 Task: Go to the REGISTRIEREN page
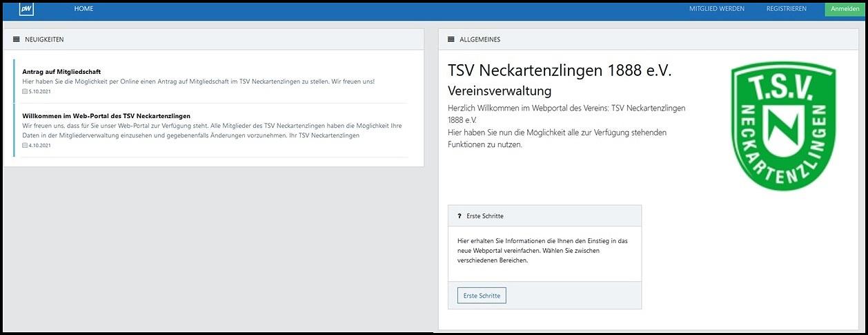pyautogui.click(x=786, y=9)
